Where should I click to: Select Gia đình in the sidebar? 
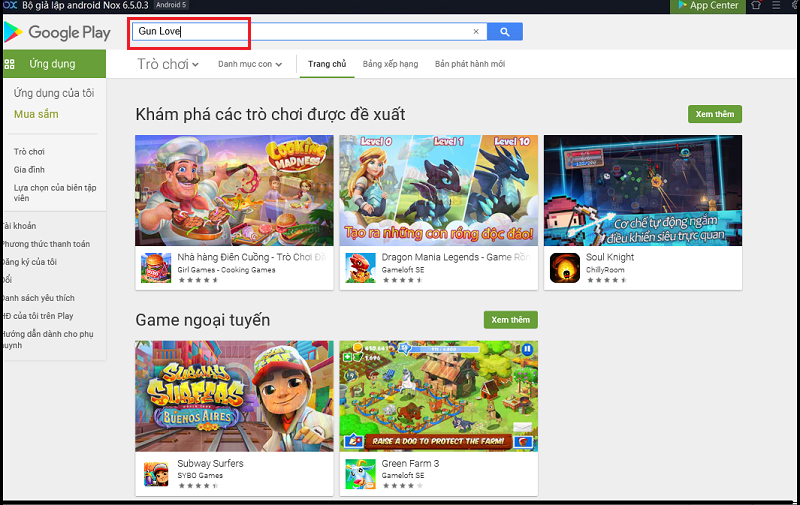(29, 170)
